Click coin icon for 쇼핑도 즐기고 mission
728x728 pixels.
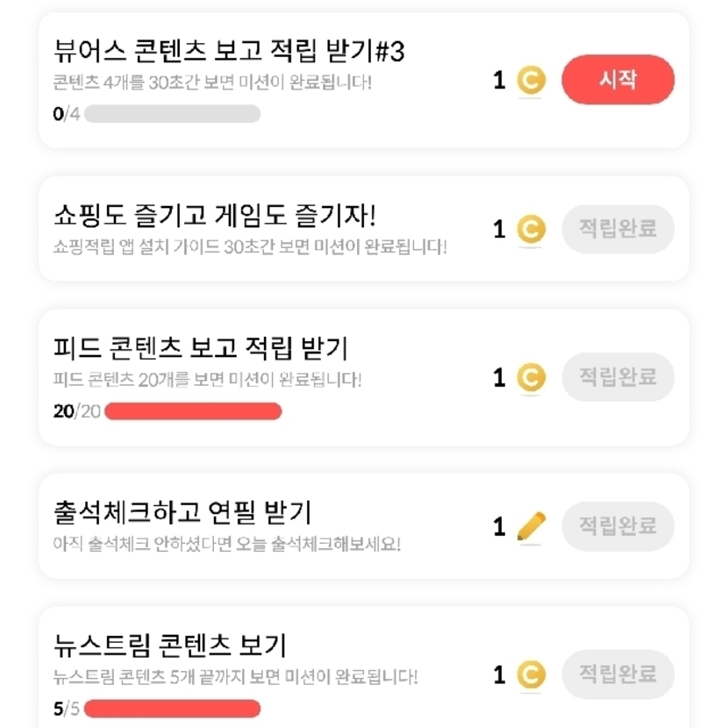click(x=530, y=230)
